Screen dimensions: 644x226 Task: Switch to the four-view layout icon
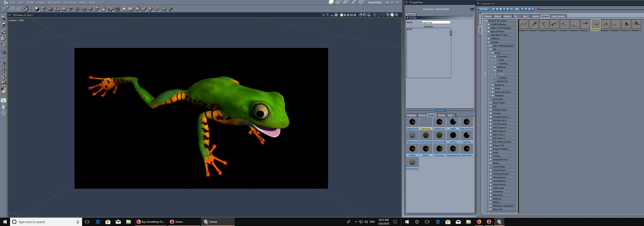pos(352,15)
